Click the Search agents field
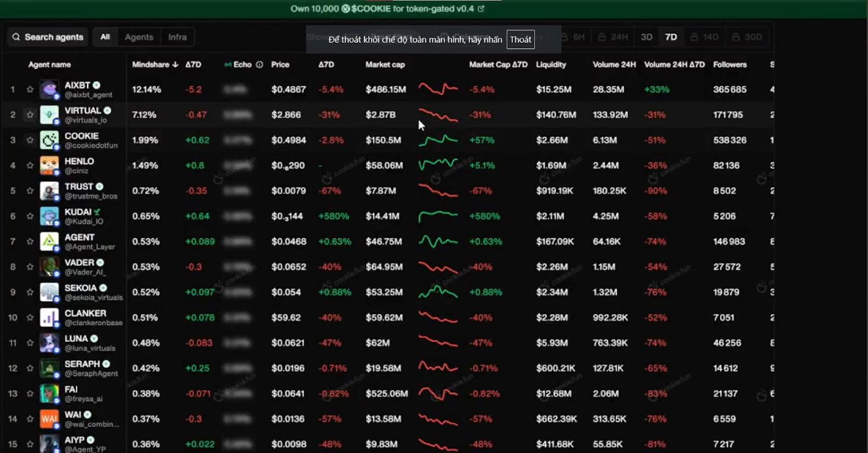The image size is (868, 453). pos(48,37)
